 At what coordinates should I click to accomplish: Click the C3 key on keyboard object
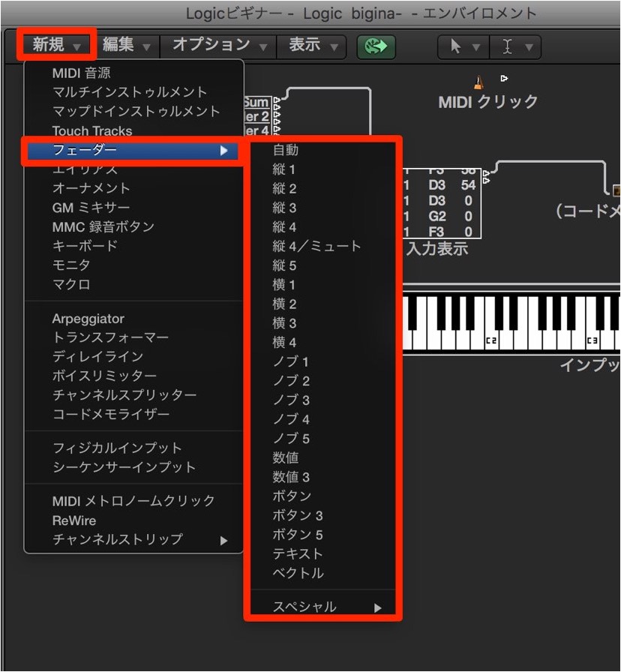click(x=592, y=340)
